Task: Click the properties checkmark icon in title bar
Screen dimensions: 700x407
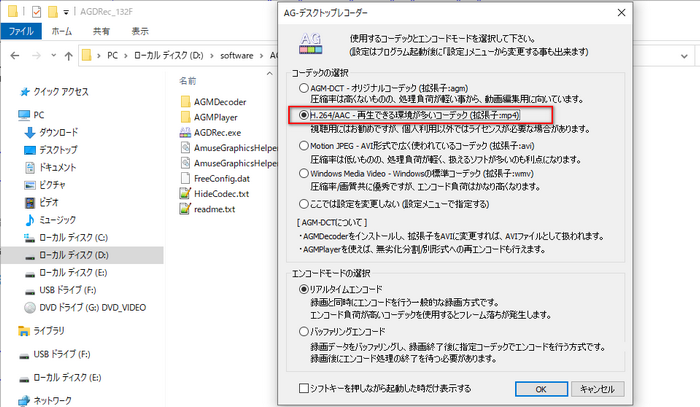Action: pyautogui.click(x=37, y=12)
